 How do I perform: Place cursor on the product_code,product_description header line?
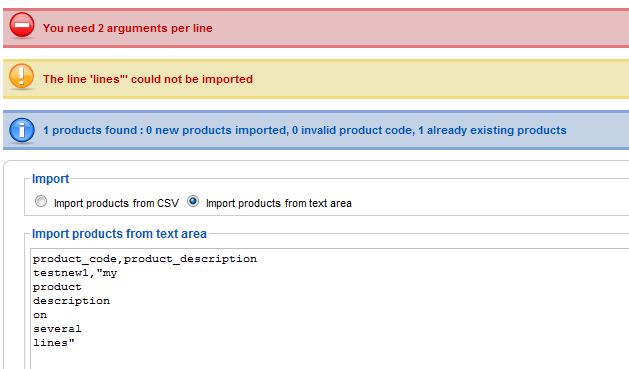145,259
